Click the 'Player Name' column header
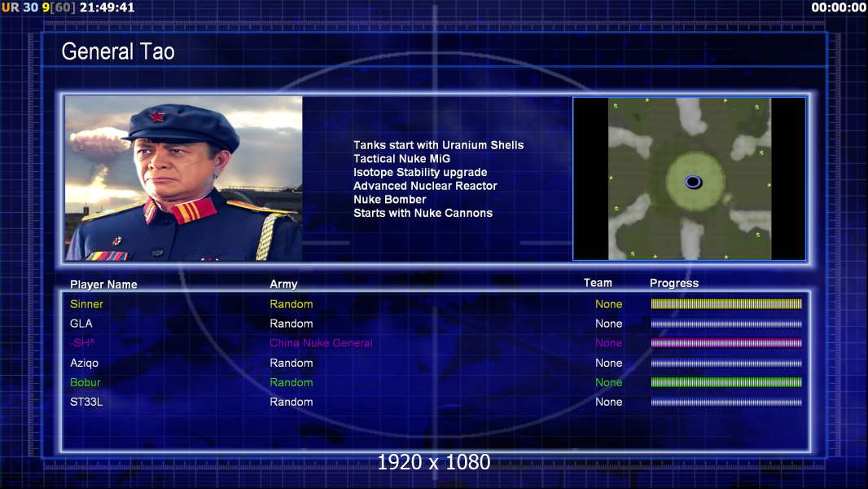The image size is (868, 489). 103,284
